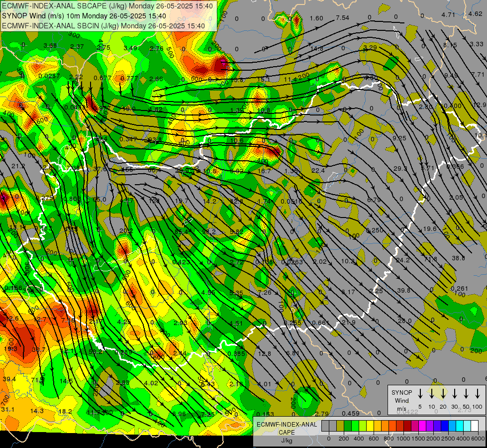
Task: Click the 12.8 value on the map
Action: tap(265, 353)
